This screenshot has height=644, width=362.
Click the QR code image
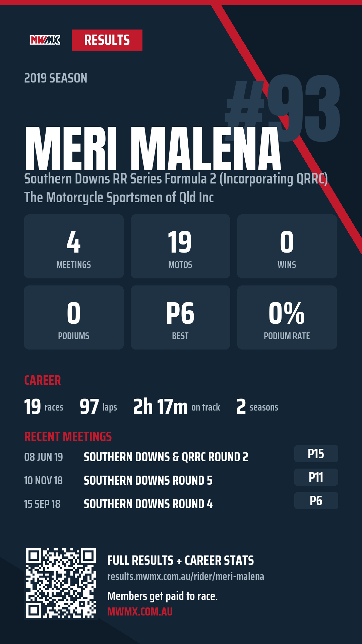(61, 583)
